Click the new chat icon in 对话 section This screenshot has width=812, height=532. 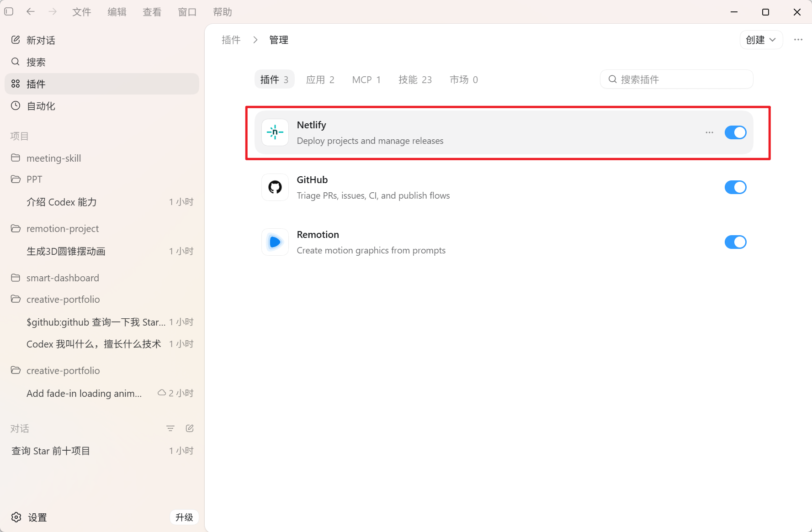coord(190,428)
